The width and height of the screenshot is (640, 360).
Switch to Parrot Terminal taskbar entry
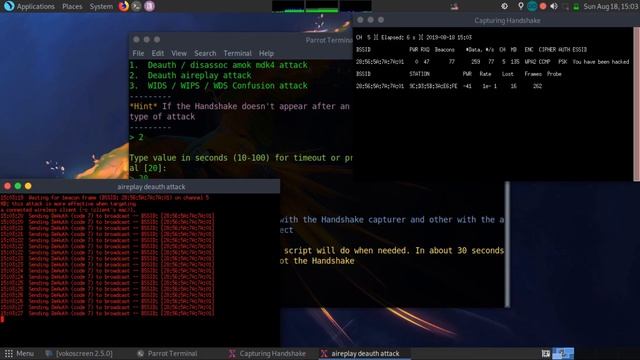click(167, 353)
